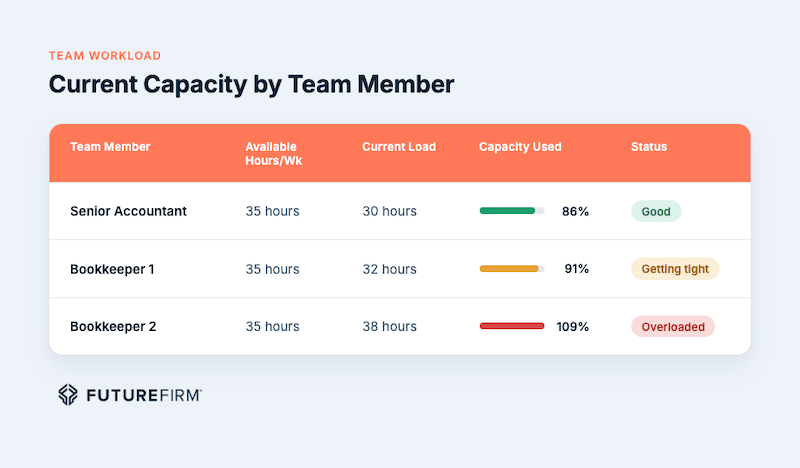Select the Capacity Used column header

[520, 147]
